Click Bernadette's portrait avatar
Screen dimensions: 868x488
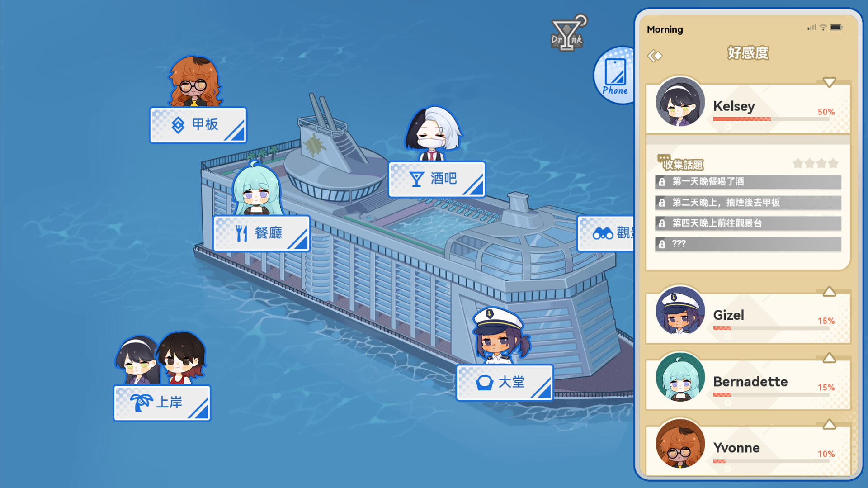click(680, 377)
